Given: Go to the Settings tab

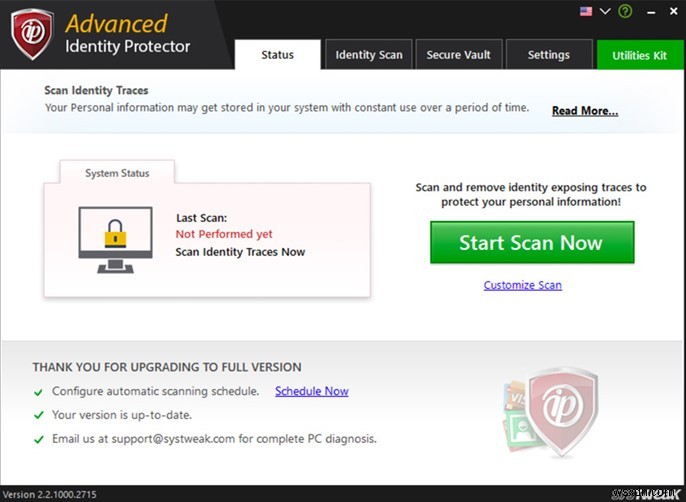Looking at the screenshot, I should pos(549,55).
